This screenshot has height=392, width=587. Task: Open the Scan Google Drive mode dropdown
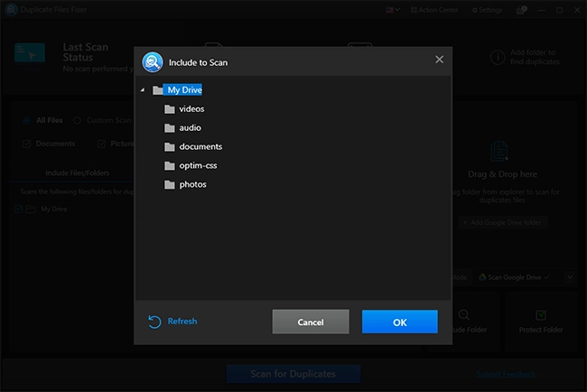coord(514,277)
